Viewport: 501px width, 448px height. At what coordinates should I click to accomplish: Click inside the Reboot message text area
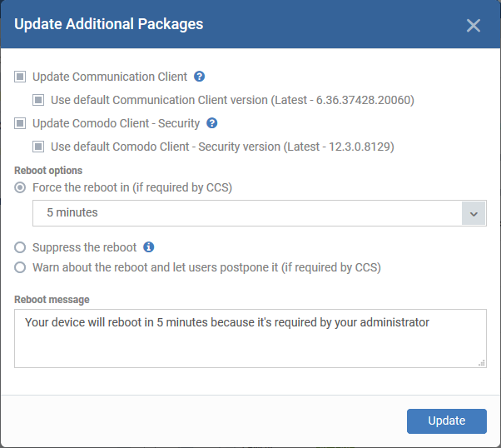click(250, 338)
